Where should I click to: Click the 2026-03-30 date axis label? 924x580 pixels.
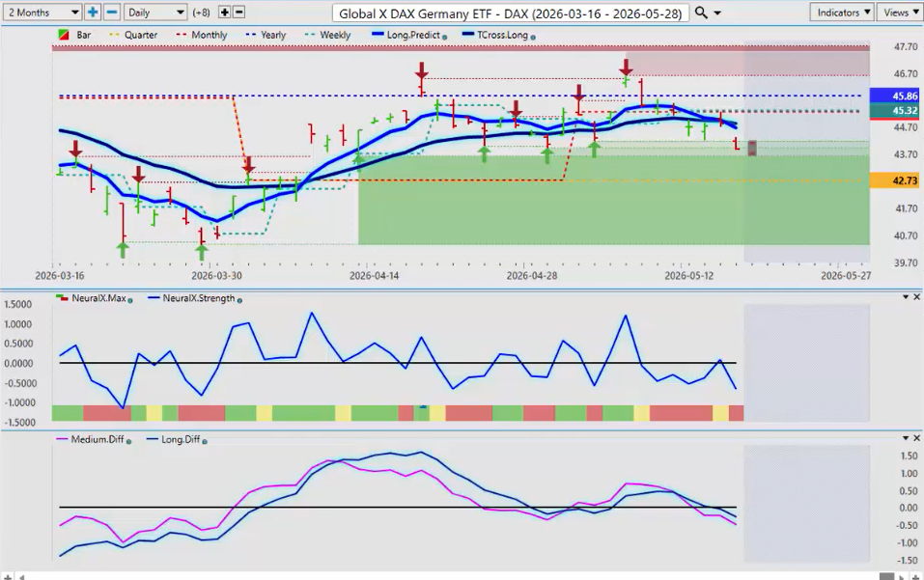click(x=217, y=276)
